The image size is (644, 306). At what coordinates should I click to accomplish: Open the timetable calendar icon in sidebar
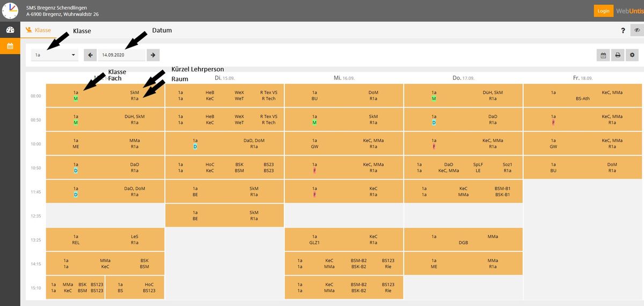coord(10,46)
